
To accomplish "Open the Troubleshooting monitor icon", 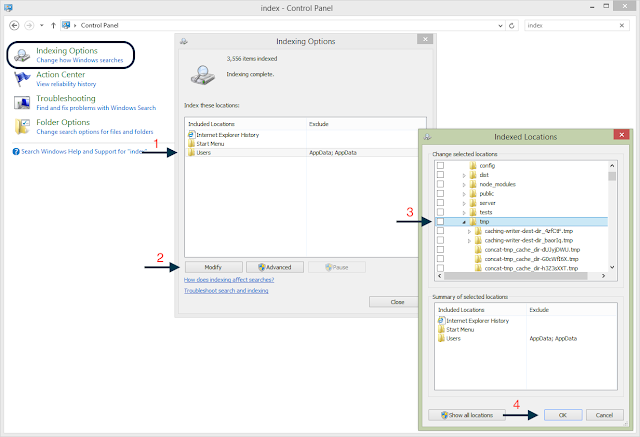I will click(22, 102).
